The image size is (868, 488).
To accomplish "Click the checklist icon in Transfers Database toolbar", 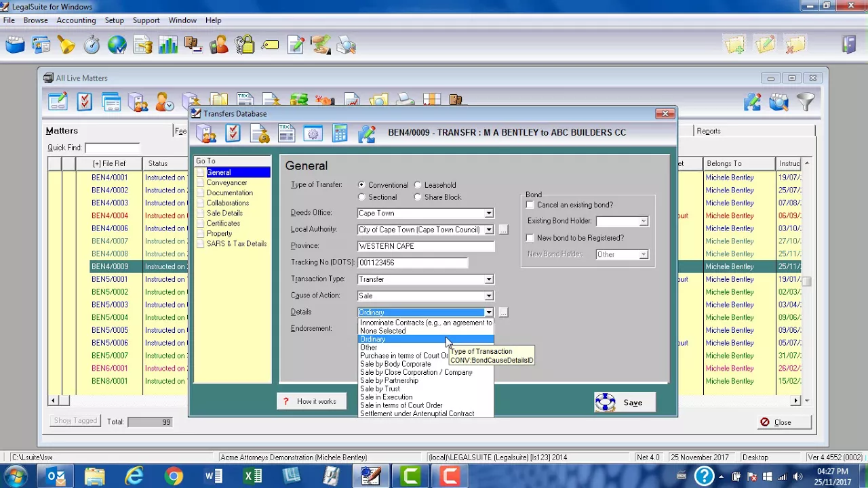I will [x=233, y=134].
